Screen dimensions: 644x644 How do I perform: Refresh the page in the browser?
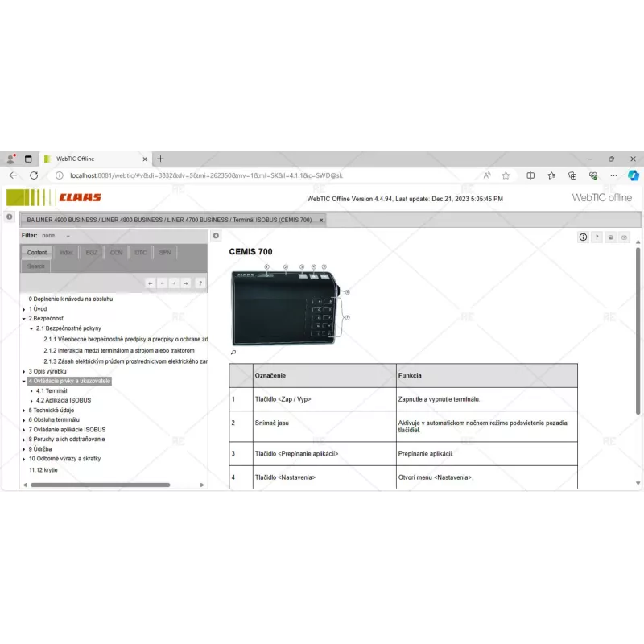34,175
